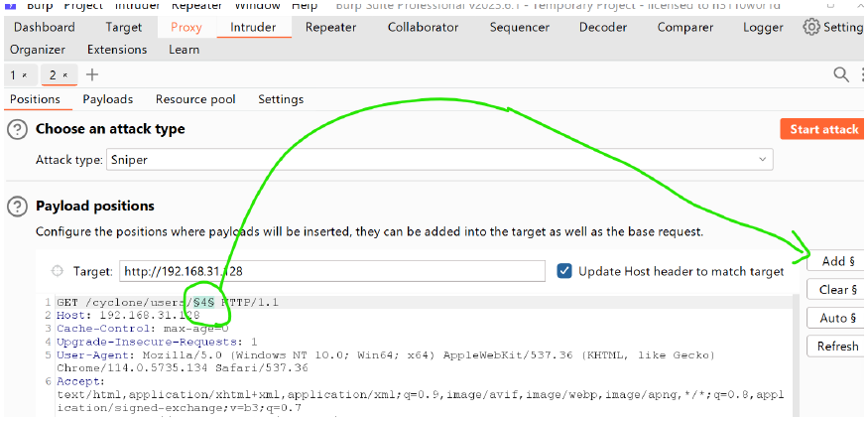Select Intruder attack tab 2

tap(53, 74)
